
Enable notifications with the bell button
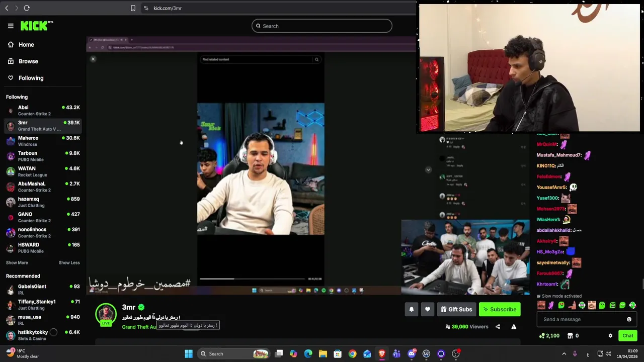point(411,309)
